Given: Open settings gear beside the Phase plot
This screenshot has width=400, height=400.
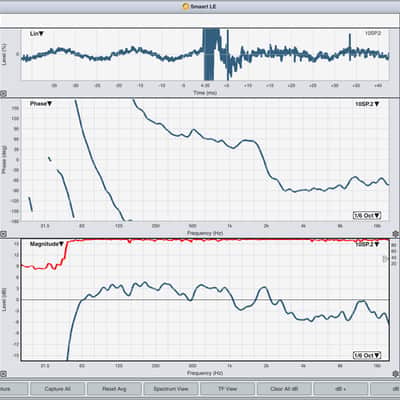Looking at the screenshot, I should pyautogui.click(x=396, y=234).
